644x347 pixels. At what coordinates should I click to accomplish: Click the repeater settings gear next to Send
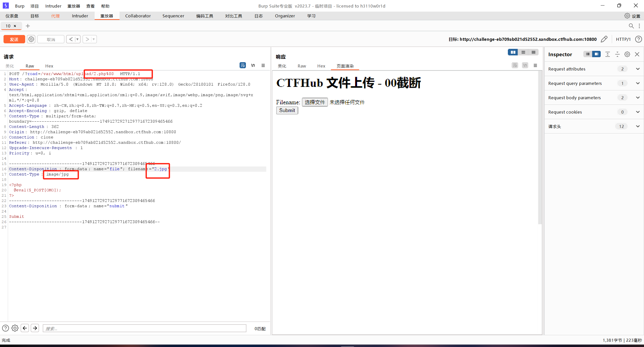click(31, 39)
